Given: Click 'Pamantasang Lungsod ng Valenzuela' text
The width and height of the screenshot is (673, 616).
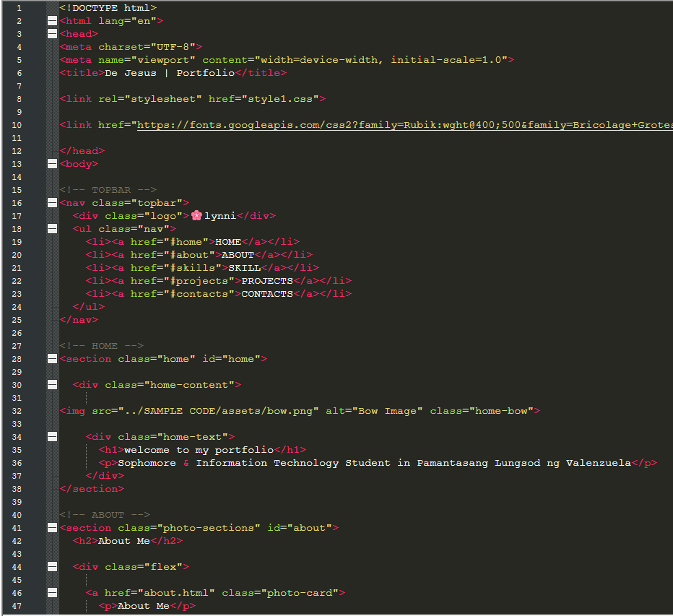Looking at the screenshot, I should (x=524, y=463).
